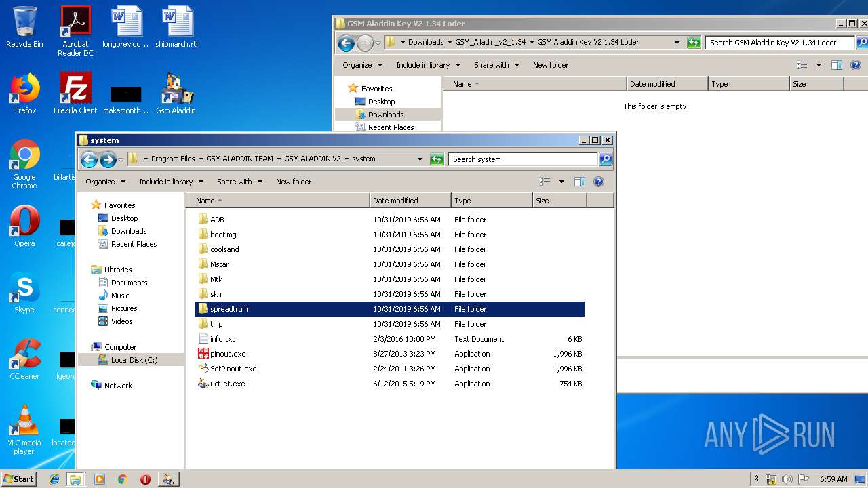Image resolution: width=868 pixels, height=488 pixels.
Task: Select the spreadtrum folder row
Action: (390, 309)
